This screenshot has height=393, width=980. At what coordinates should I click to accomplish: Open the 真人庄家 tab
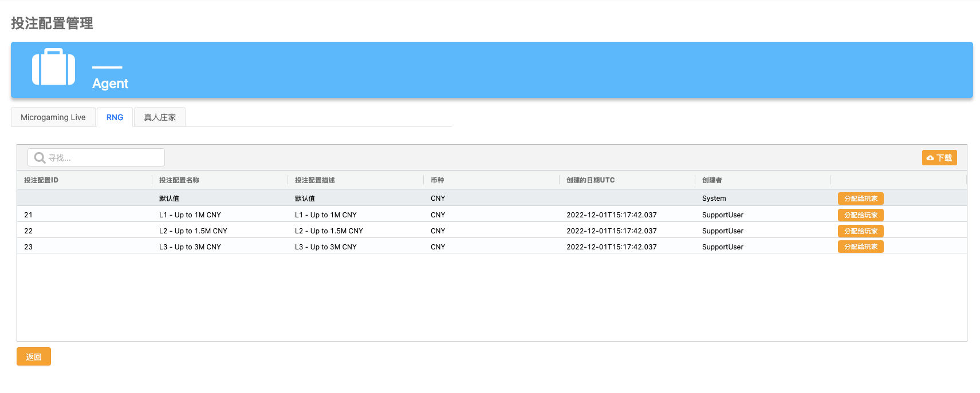click(x=160, y=117)
